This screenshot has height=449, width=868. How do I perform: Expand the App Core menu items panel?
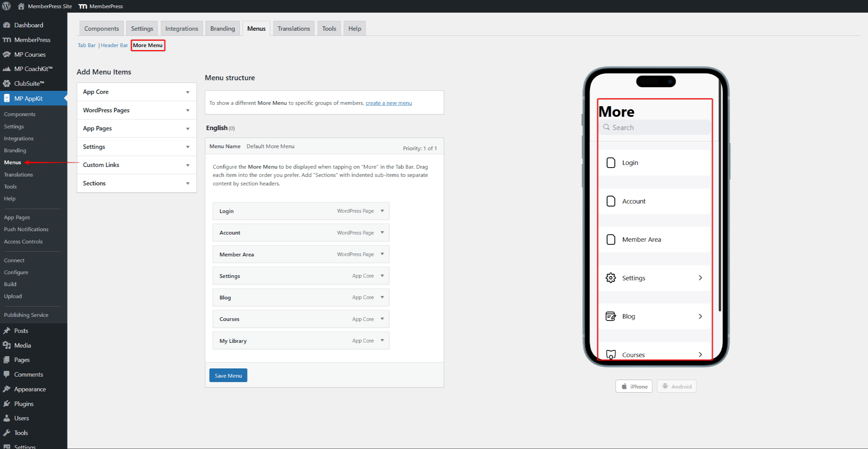click(136, 92)
